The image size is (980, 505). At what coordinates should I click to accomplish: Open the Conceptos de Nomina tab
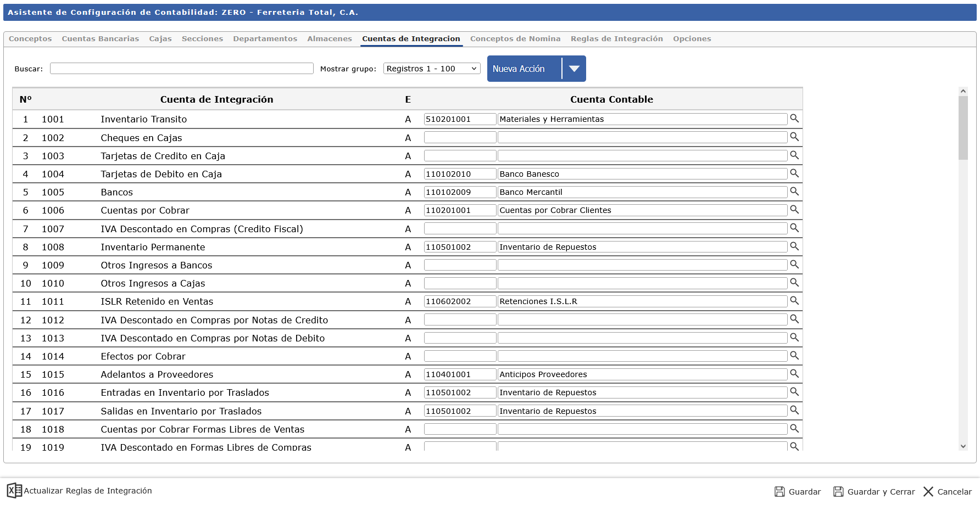(515, 38)
